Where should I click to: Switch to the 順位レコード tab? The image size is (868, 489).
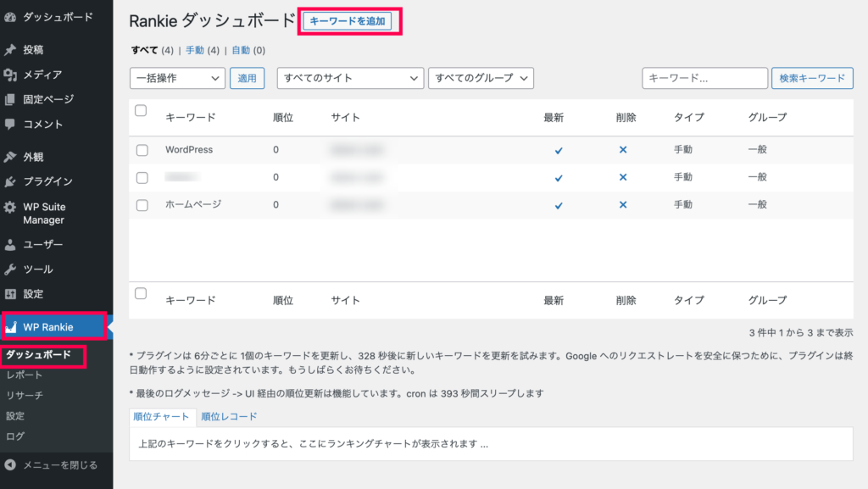[x=229, y=416]
